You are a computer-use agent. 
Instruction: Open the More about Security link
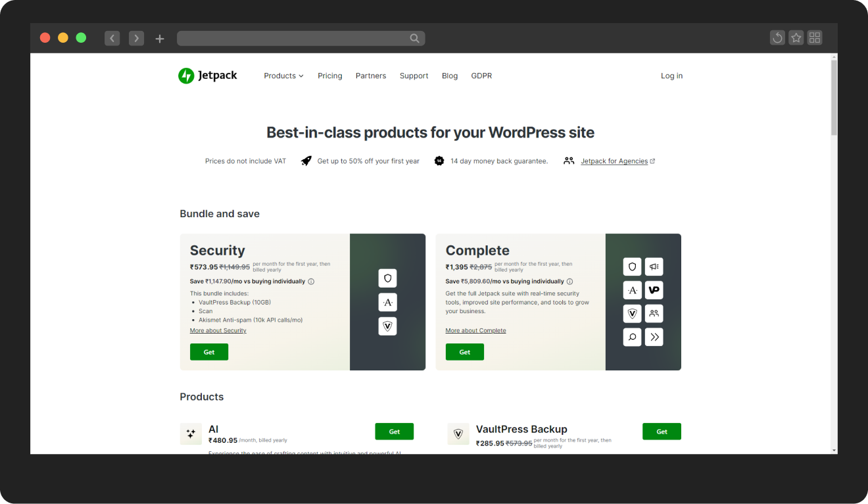218,331
